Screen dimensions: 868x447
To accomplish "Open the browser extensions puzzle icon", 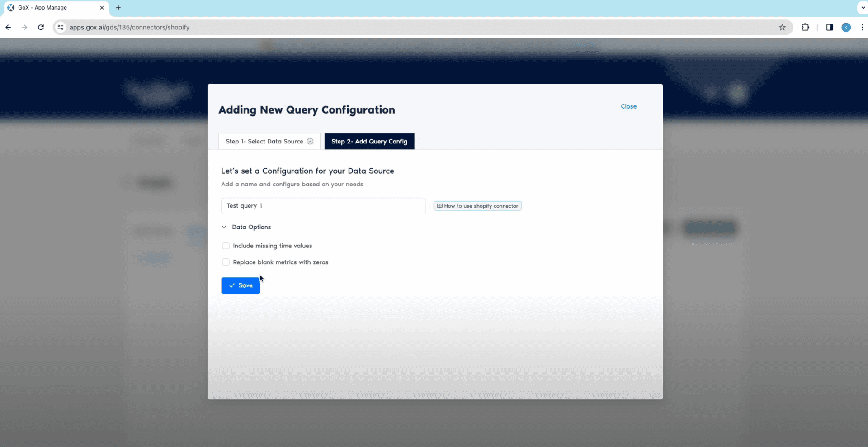I will (x=805, y=27).
